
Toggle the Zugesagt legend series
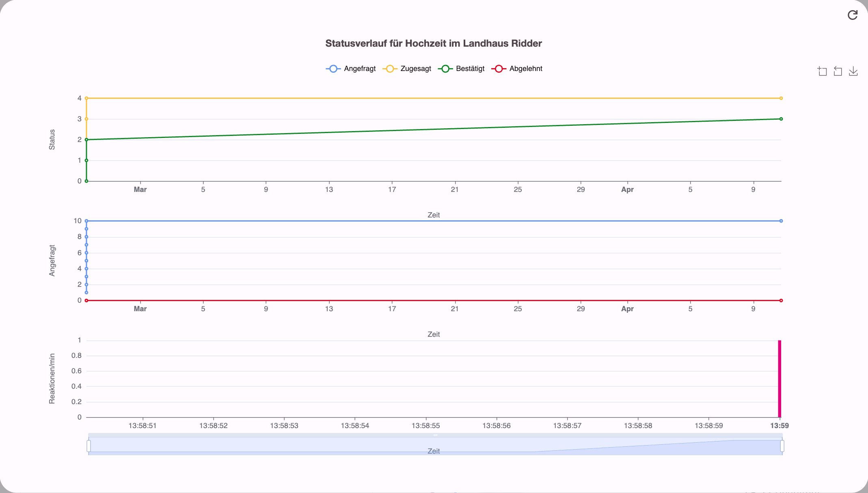[x=407, y=69]
